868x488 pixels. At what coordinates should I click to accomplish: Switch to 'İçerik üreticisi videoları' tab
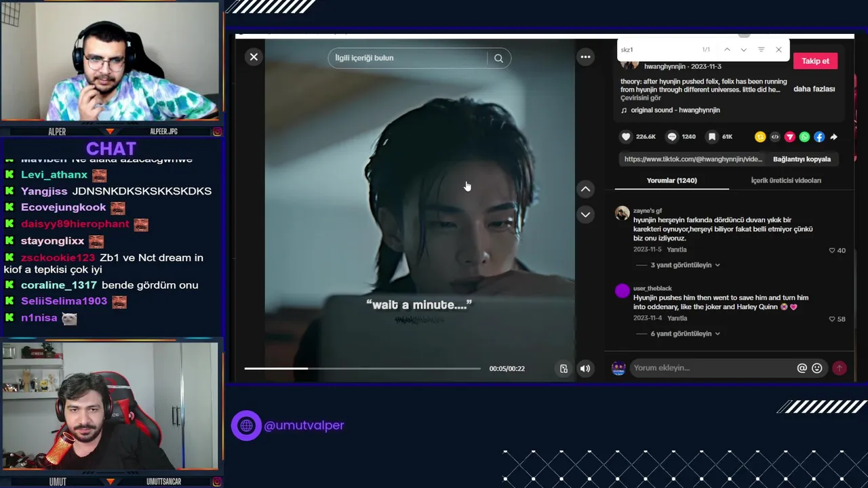click(786, 180)
